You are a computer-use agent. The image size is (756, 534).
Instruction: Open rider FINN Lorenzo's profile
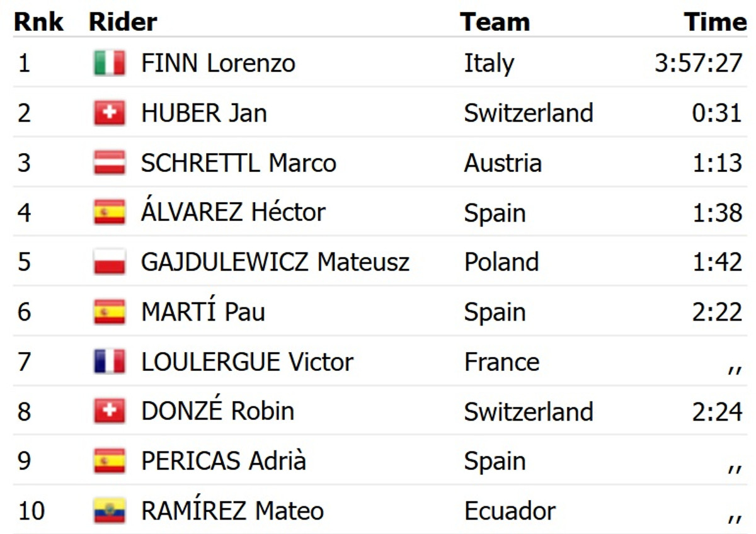[x=218, y=64]
